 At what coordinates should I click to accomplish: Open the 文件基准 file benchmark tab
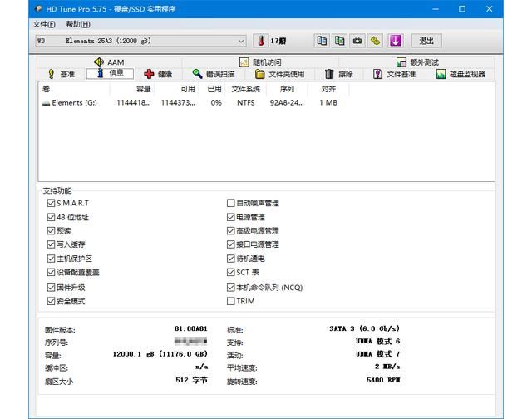click(394, 74)
